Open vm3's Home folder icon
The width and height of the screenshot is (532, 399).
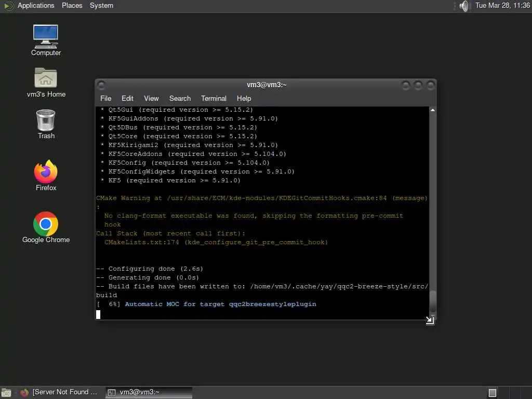(x=46, y=83)
